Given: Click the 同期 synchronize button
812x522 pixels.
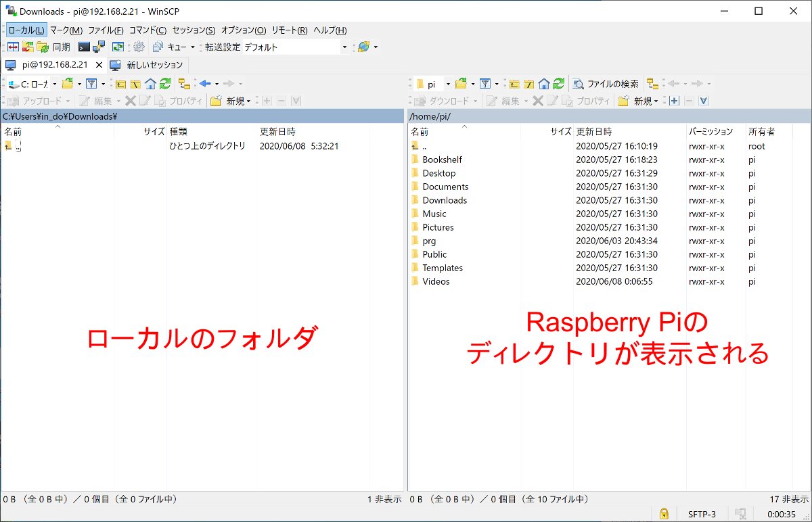Looking at the screenshot, I should [x=54, y=47].
